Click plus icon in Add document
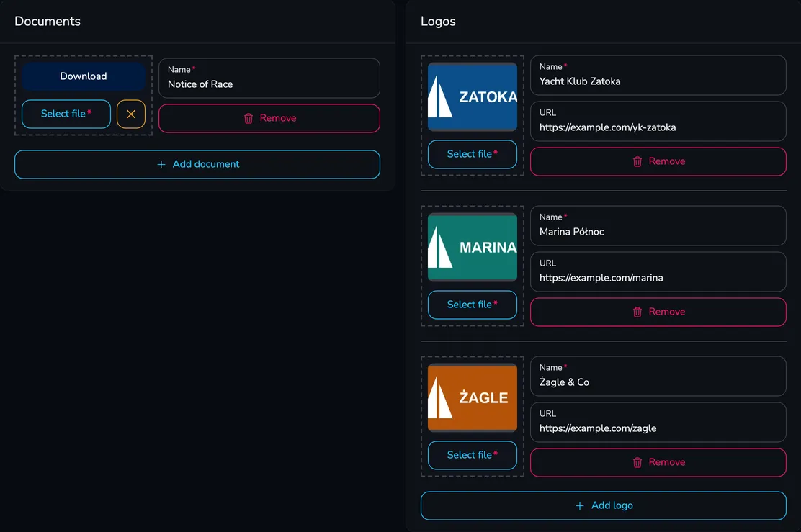 pos(161,164)
